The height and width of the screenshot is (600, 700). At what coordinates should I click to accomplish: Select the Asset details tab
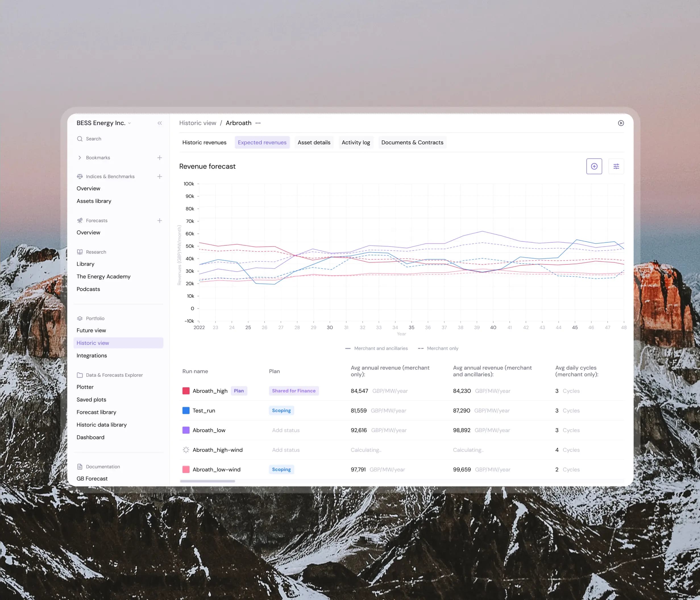(314, 142)
